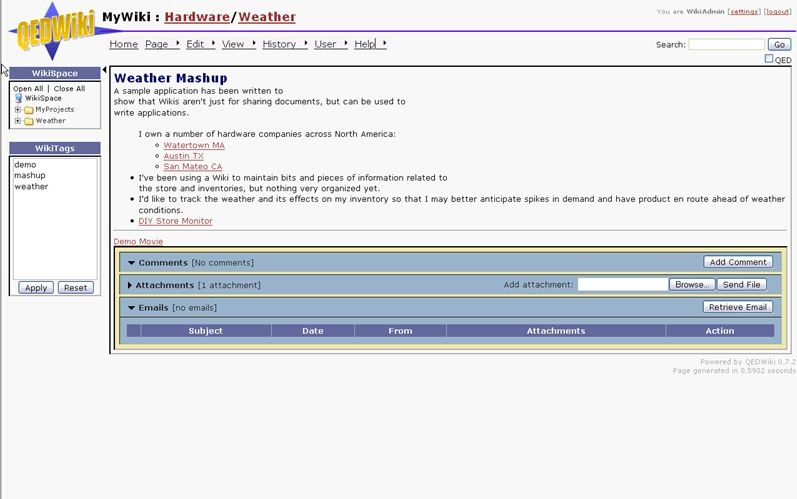The image size is (797, 499).
Task: Open the View menu arrow
Action: [253, 43]
